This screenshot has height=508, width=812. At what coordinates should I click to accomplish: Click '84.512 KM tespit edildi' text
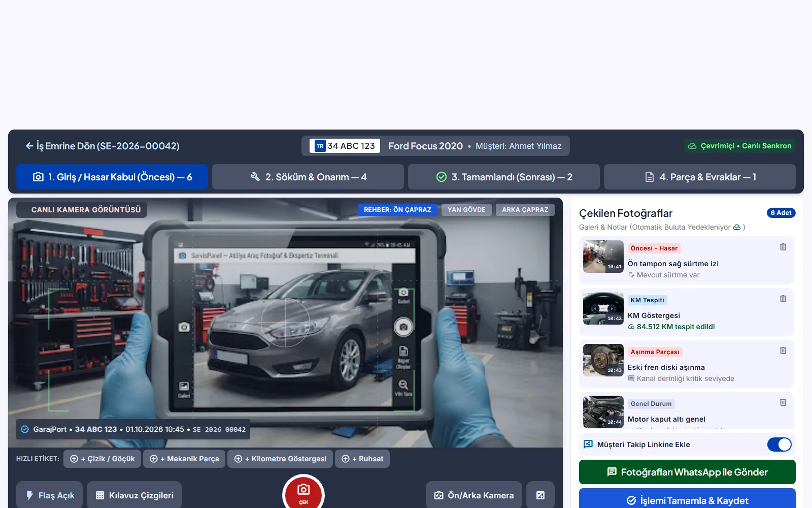(675, 327)
